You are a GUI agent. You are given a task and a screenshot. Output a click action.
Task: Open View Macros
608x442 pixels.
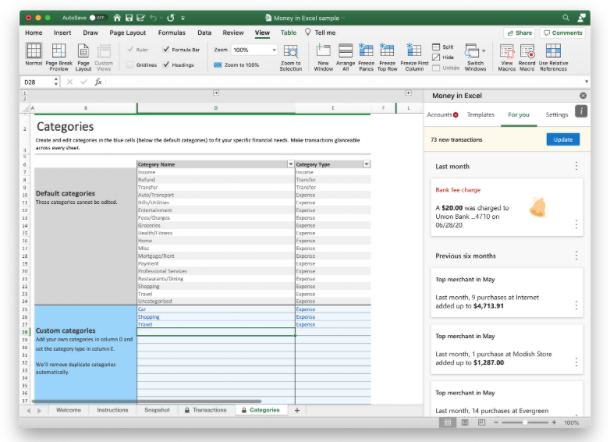[x=507, y=57]
